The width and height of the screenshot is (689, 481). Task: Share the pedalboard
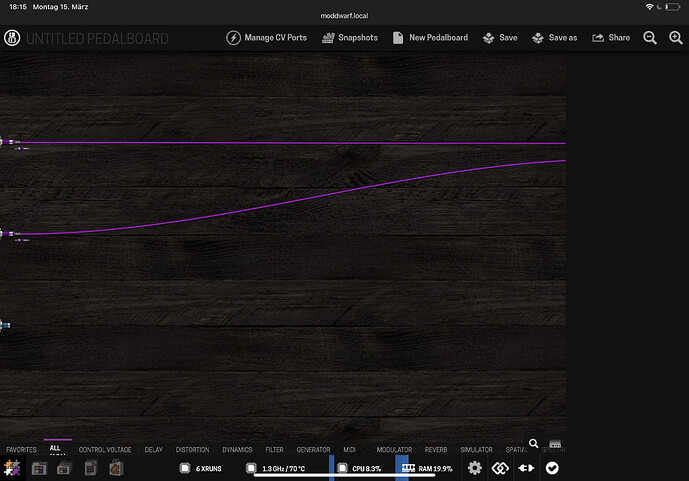point(611,38)
